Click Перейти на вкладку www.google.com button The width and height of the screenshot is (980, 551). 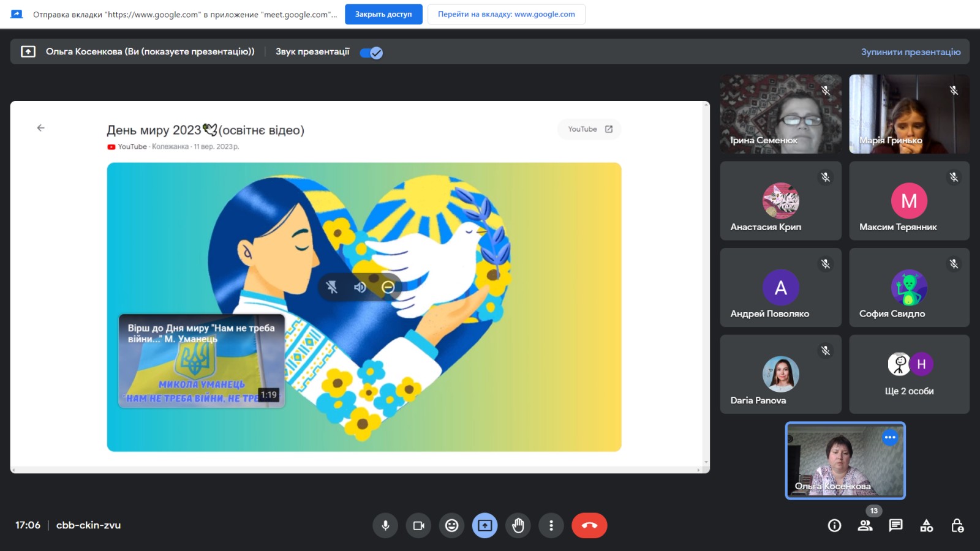(506, 14)
